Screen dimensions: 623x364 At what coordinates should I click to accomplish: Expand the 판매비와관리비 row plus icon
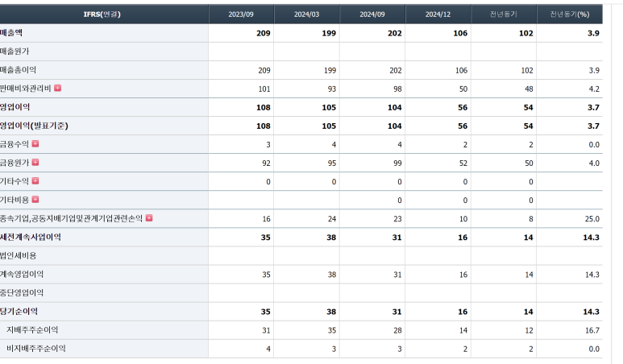point(57,88)
